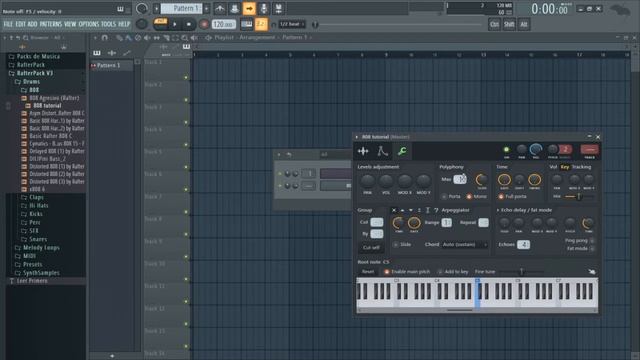The image size is (640, 360).
Task: Collapse the Drums folder
Action: coord(31,82)
